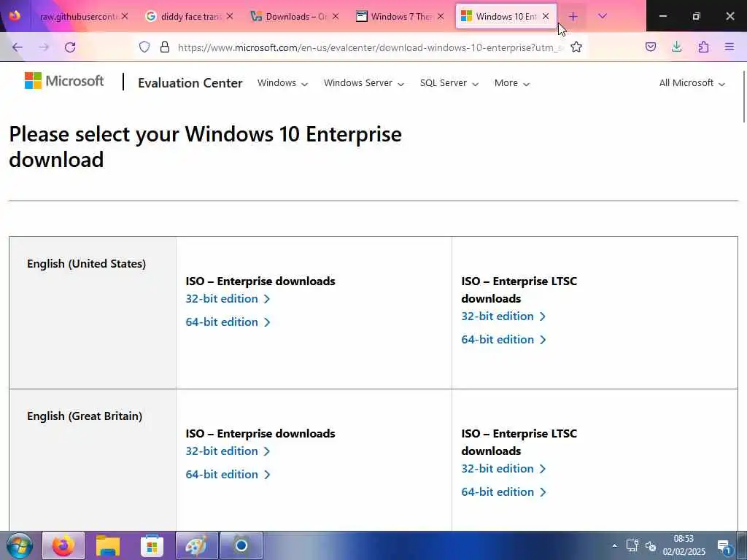Open the extensions puzzle icon
This screenshot has height=560, width=747.
(703, 47)
